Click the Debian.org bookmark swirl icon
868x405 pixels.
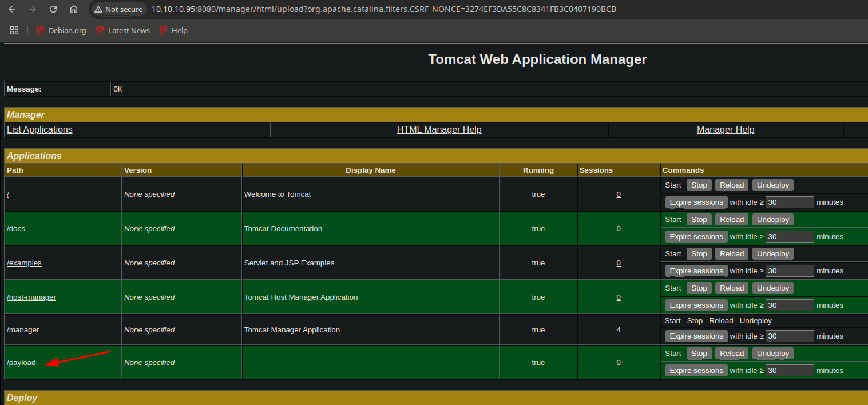point(41,30)
